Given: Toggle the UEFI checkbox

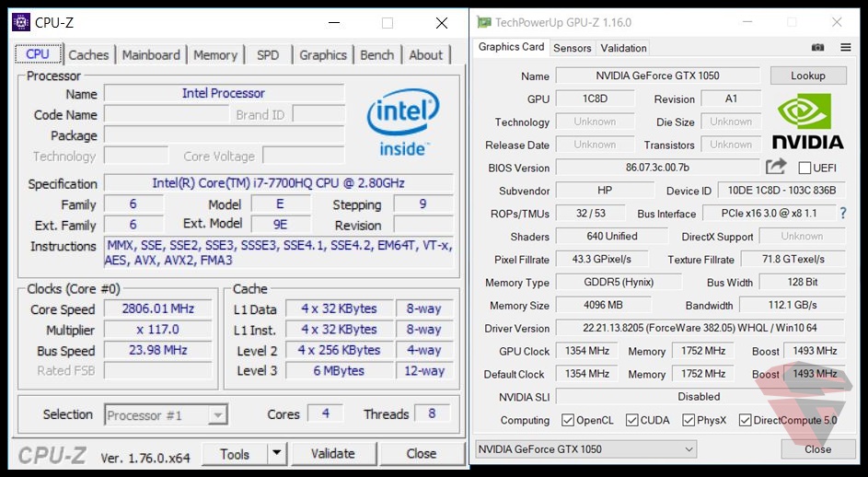Looking at the screenshot, I should point(804,168).
